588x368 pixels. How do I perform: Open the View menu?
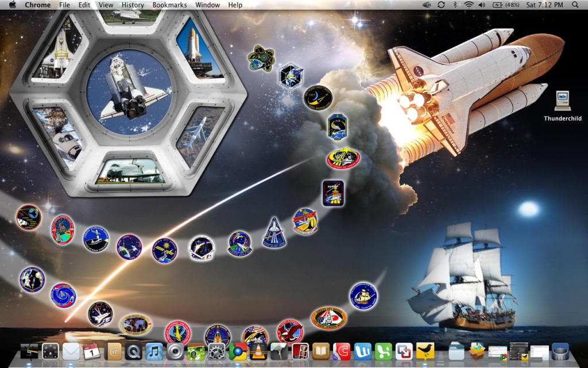[x=106, y=5]
